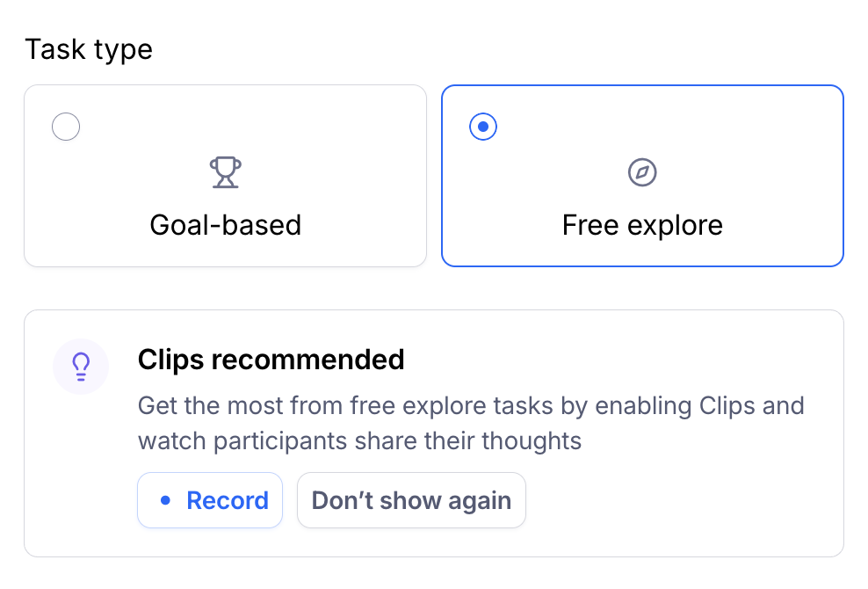Select the Goal-based radio button
Screen dimensions: 868x589
[x=66, y=127]
